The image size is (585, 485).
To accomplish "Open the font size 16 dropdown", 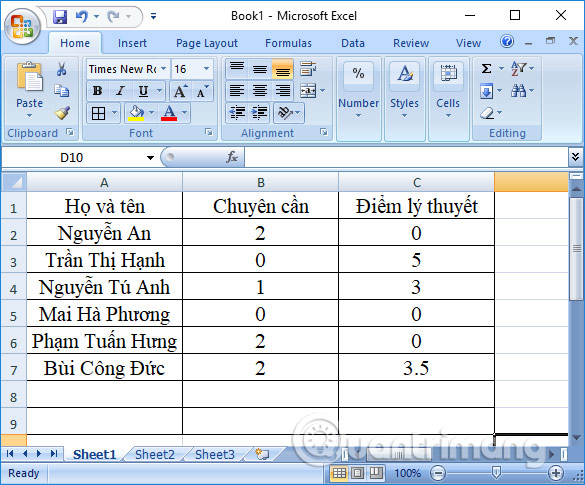I will (x=206, y=69).
